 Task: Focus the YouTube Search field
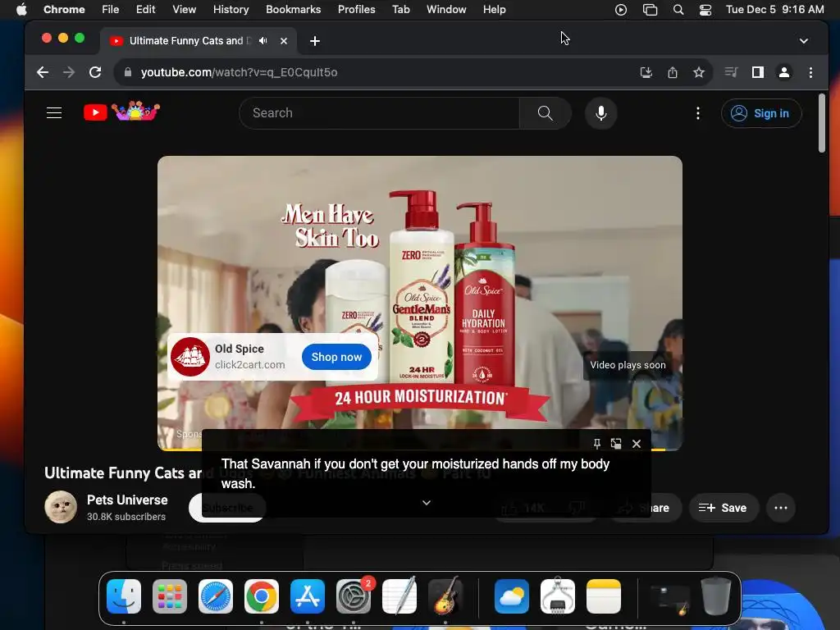[x=379, y=113]
